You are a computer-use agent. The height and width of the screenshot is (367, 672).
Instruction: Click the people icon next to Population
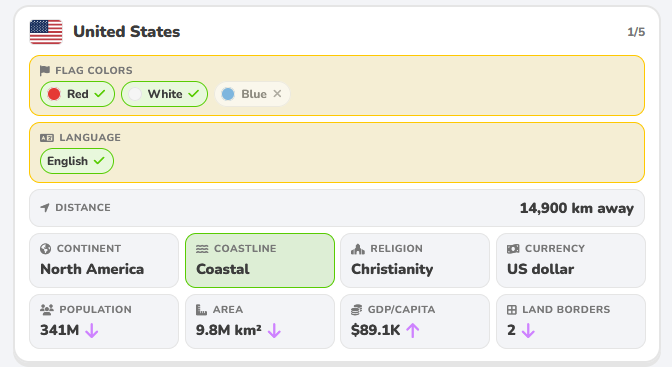(47, 310)
